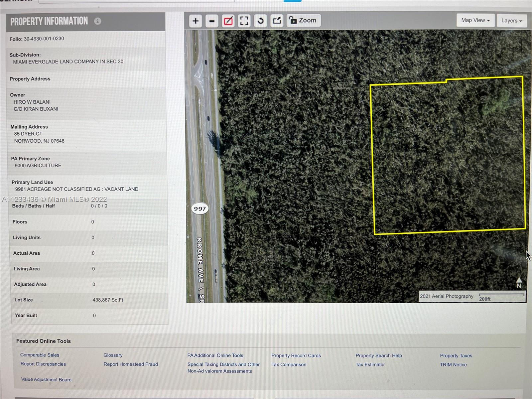
Task: Click the export map icon
Action: pyautogui.click(x=277, y=21)
